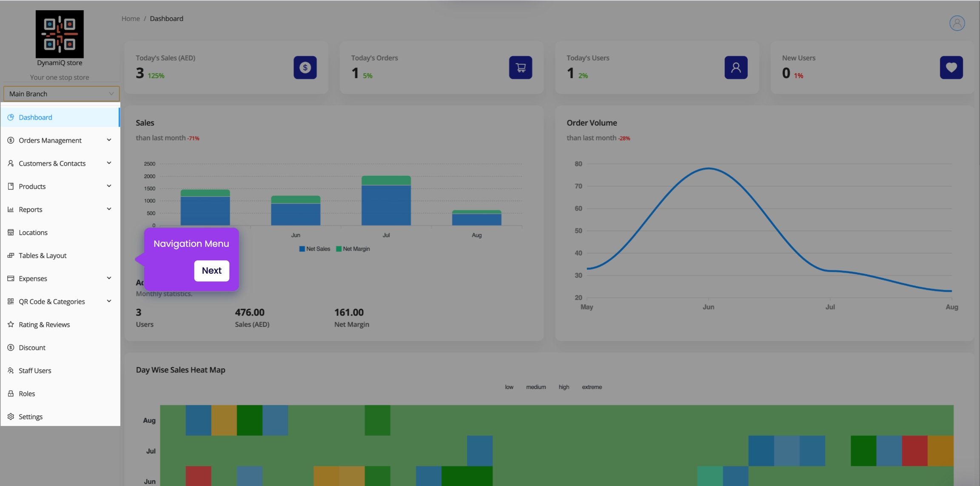
Task: Click the gear icon next to Settings
Action: click(11, 417)
